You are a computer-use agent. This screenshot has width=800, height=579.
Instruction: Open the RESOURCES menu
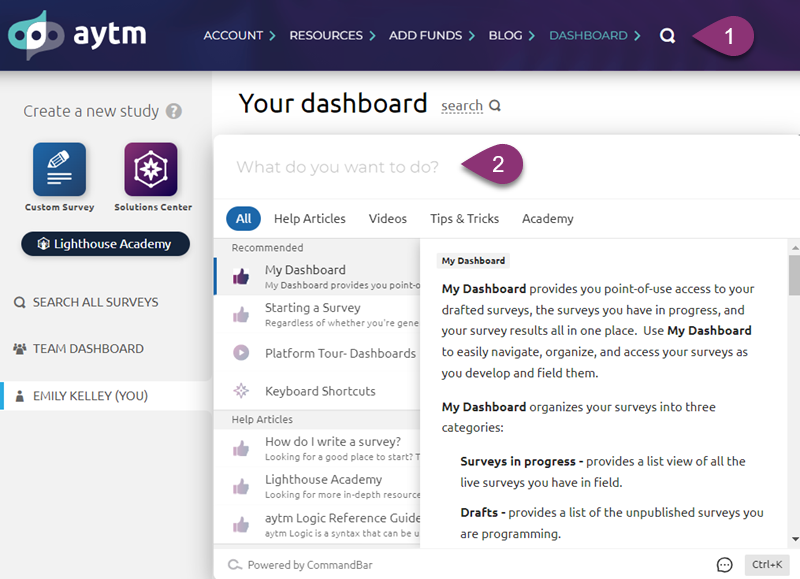click(x=326, y=36)
